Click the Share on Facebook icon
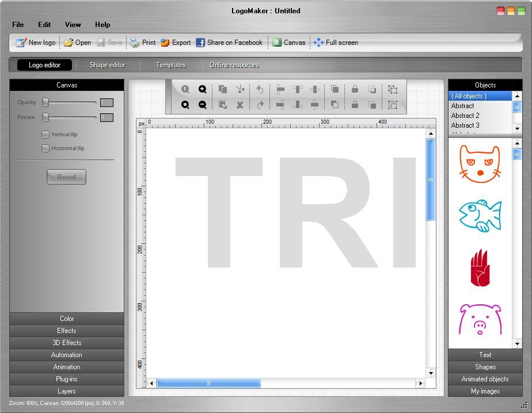This screenshot has height=413, width=532. (230, 42)
